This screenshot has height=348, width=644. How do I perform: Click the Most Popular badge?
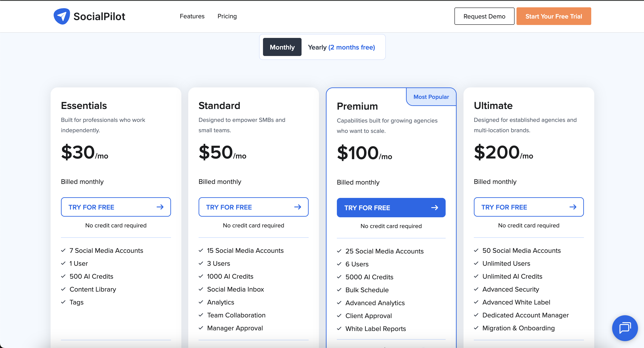click(x=431, y=97)
